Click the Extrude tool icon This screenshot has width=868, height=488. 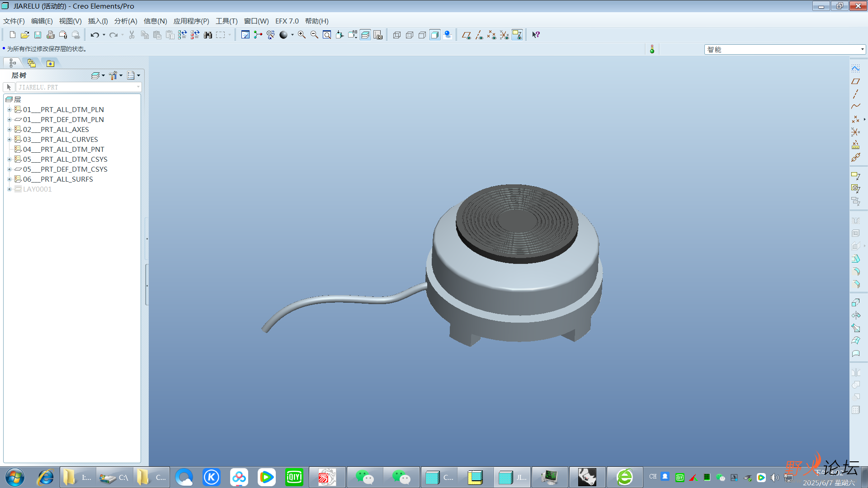pyautogui.click(x=855, y=302)
